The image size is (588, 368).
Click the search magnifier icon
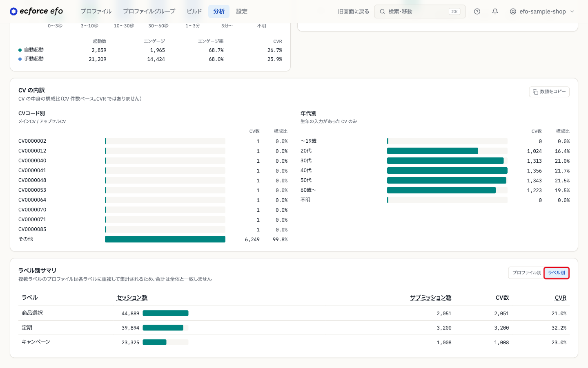(x=382, y=11)
